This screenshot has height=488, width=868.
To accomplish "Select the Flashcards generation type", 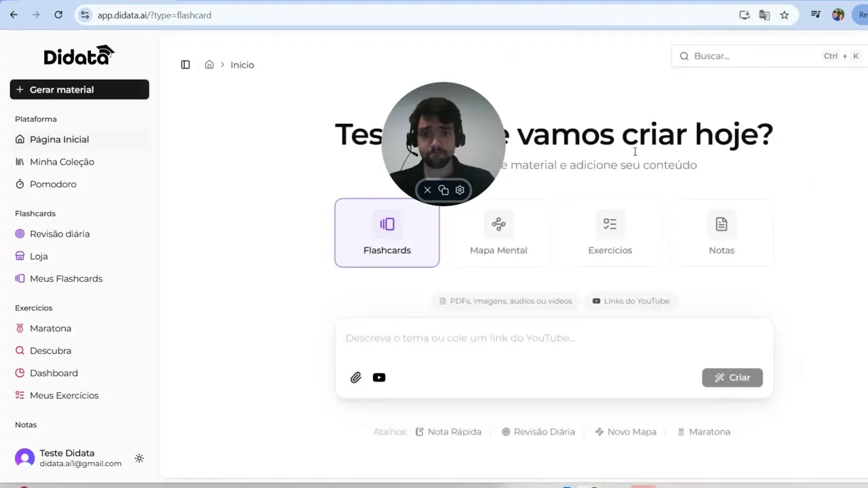I will (387, 232).
